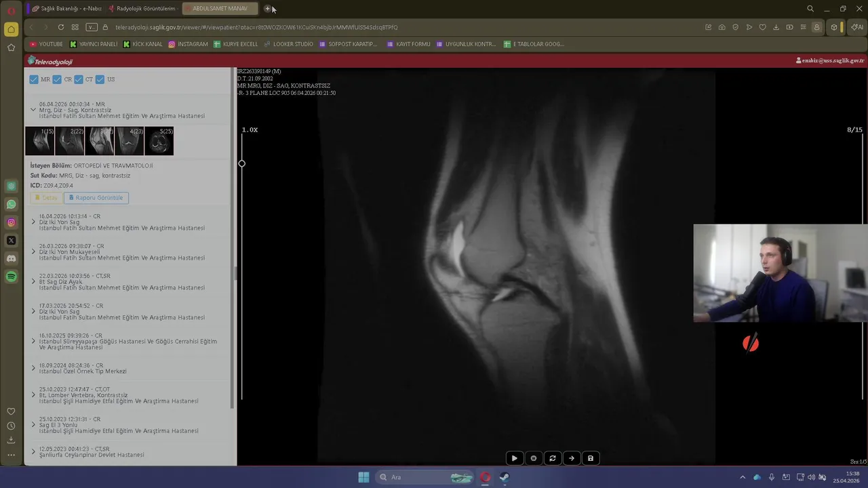Go to next image with arrow button
Viewport: 868px width, 488px height.
pyautogui.click(x=571, y=458)
